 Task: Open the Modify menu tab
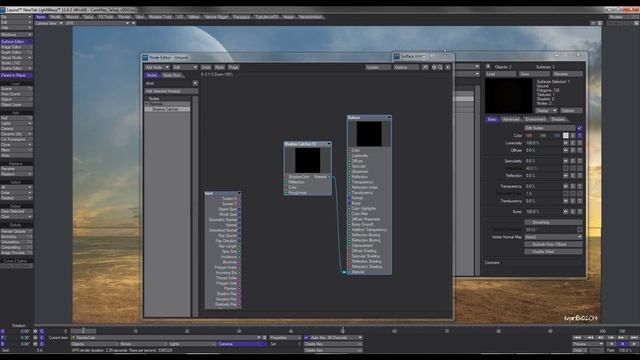tap(56, 17)
